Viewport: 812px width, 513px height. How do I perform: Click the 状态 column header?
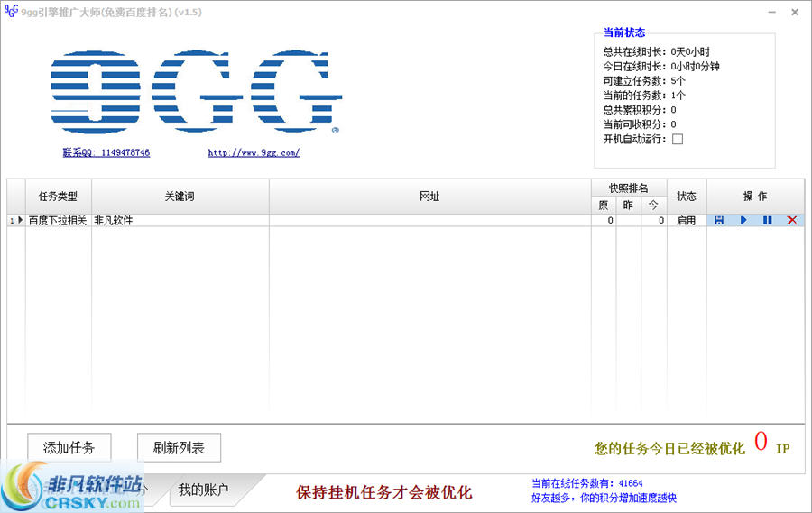(687, 197)
